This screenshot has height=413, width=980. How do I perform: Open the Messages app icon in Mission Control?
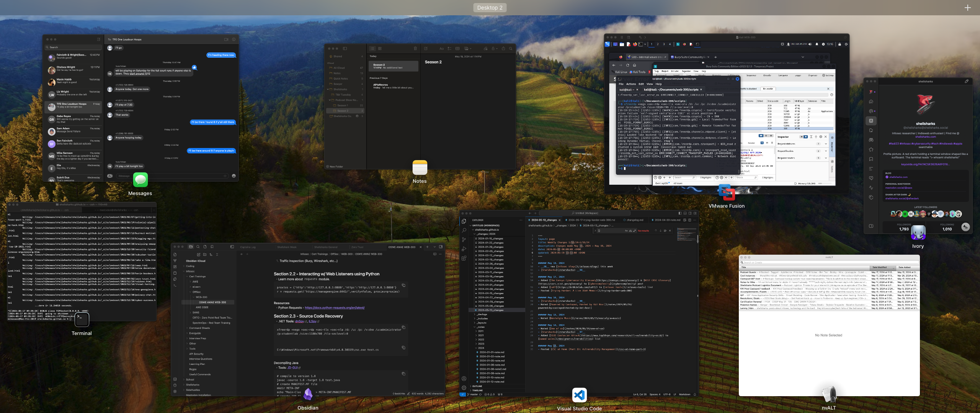(140, 180)
